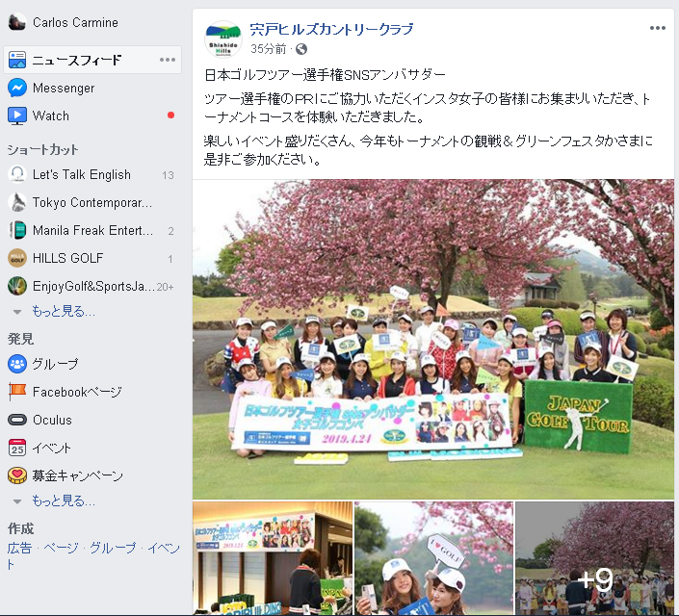Screen dimensions: 679x616
Task: Open the +9 more photos thumbnail
Action: [x=594, y=558]
